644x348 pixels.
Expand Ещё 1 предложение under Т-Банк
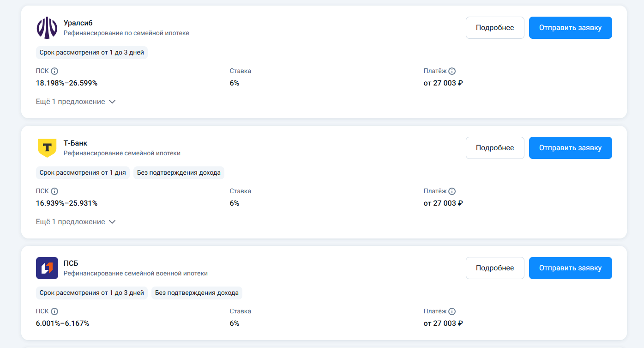76,222
